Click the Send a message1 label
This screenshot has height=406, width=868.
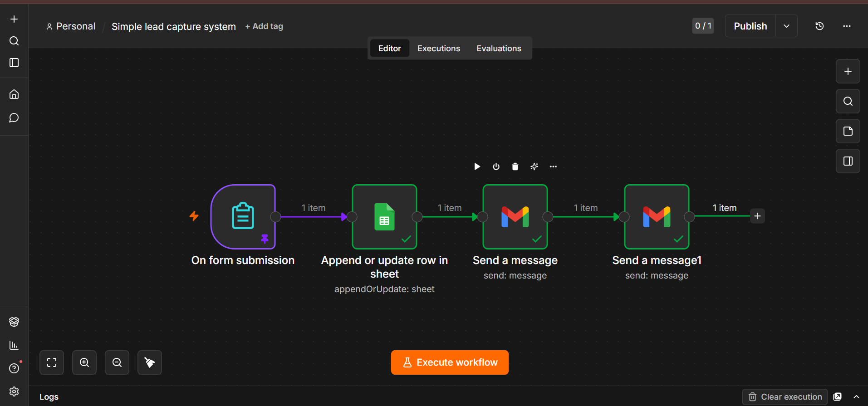tap(657, 260)
